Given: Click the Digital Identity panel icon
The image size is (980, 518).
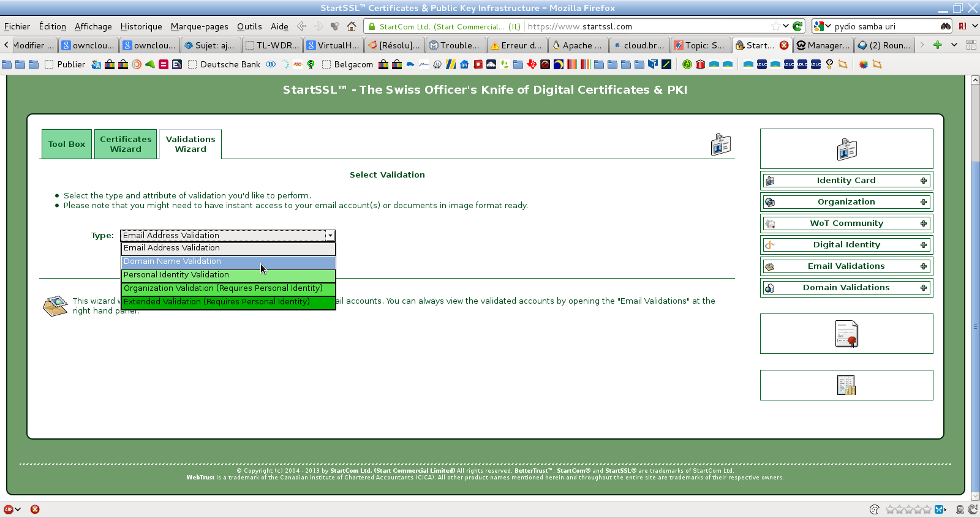Looking at the screenshot, I should pos(770,245).
